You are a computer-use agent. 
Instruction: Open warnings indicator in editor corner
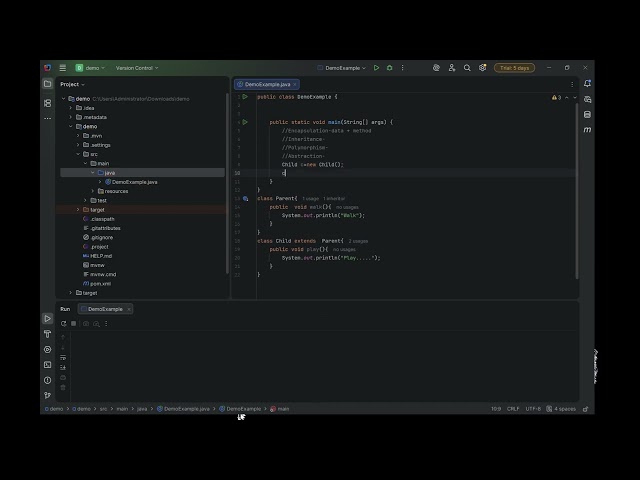556,98
